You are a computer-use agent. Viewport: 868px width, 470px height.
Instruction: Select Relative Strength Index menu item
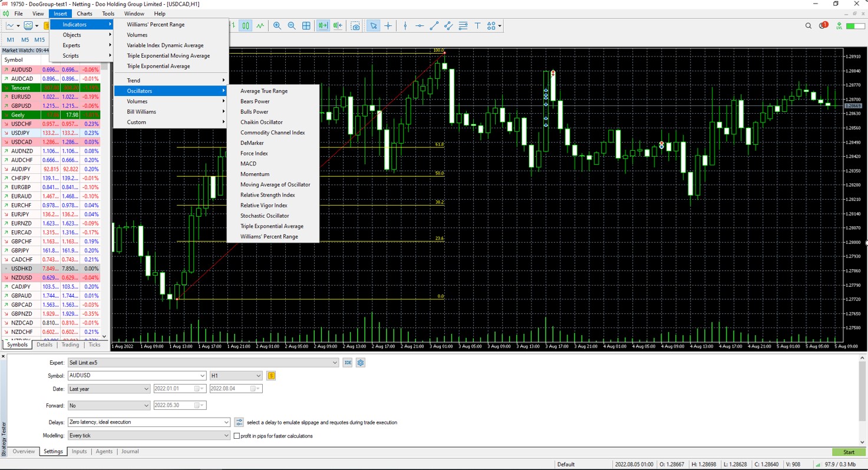pyautogui.click(x=268, y=195)
